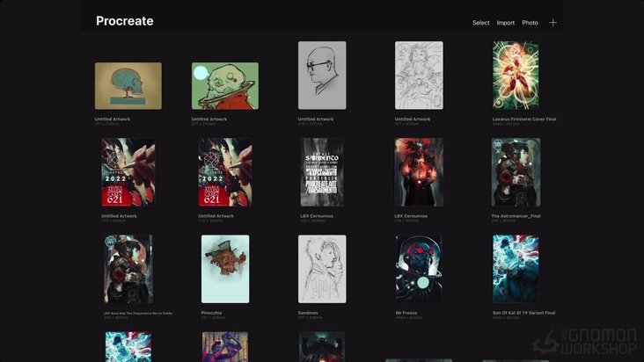644x362 pixels.
Task: Click the 'LBX Aura And The Stupendous Baron Dekka' title
Action: pos(138,313)
